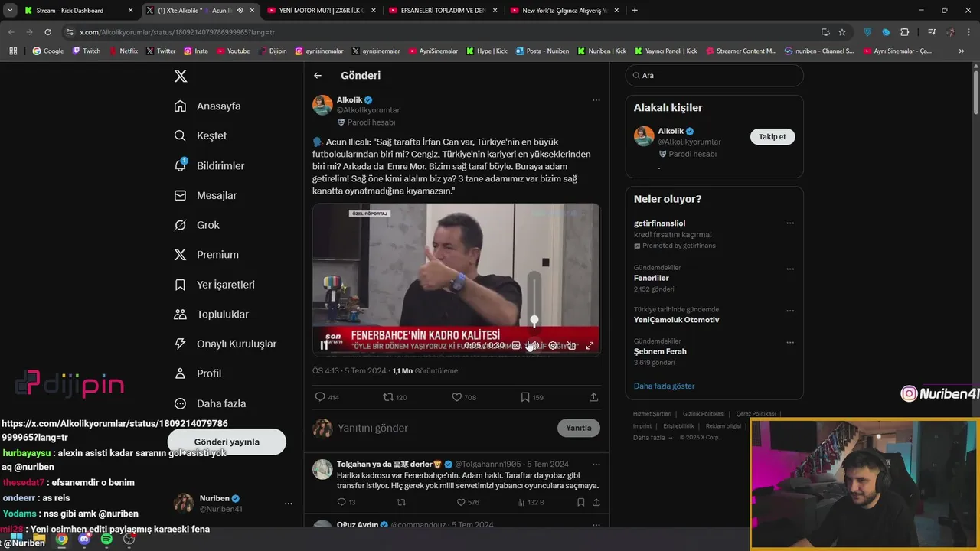The height and width of the screenshot is (551, 980).
Task: Open Keşfet in the X sidebar
Action: [201, 135]
